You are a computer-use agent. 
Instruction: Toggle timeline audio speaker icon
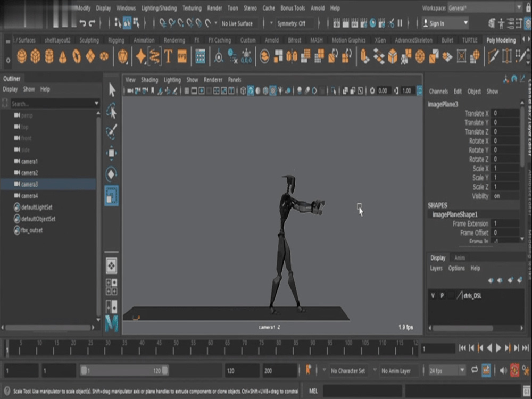pyautogui.click(x=503, y=370)
